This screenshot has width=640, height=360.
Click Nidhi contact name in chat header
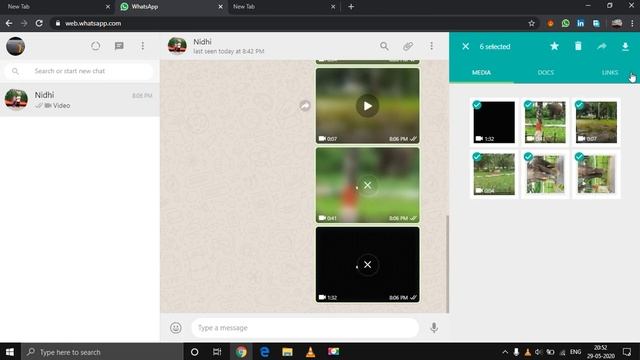[202, 42]
